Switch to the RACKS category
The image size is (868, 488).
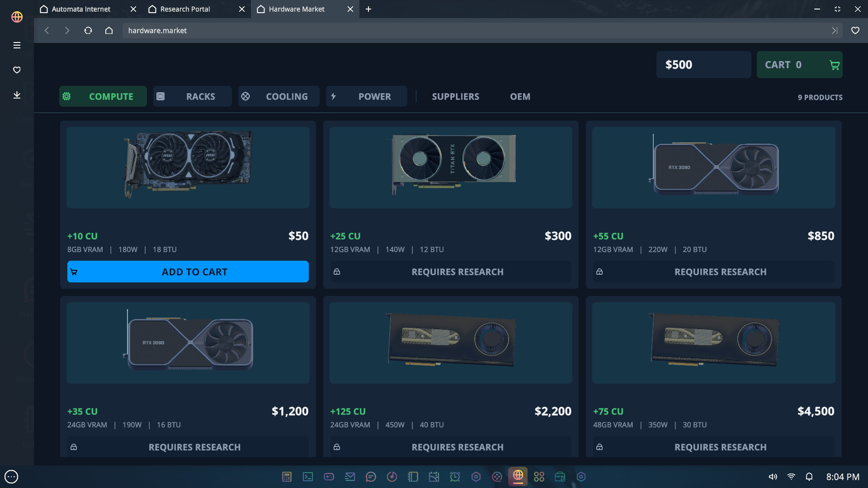[x=193, y=96]
